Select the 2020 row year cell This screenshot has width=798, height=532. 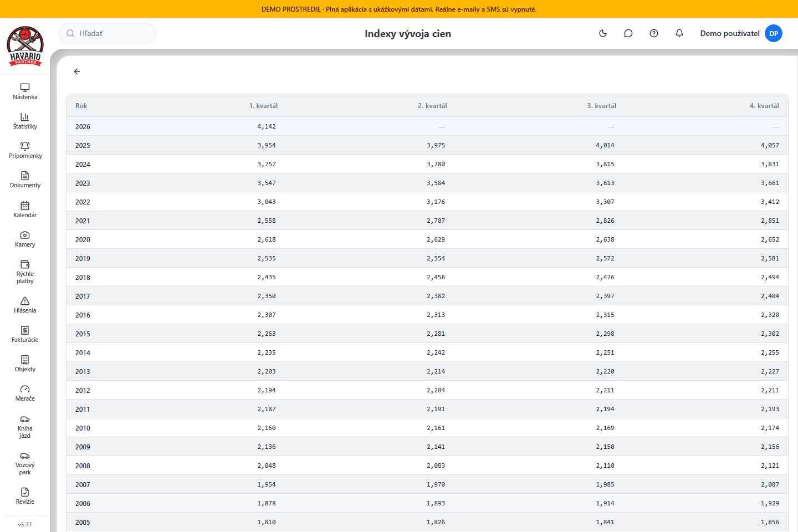click(x=83, y=240)
